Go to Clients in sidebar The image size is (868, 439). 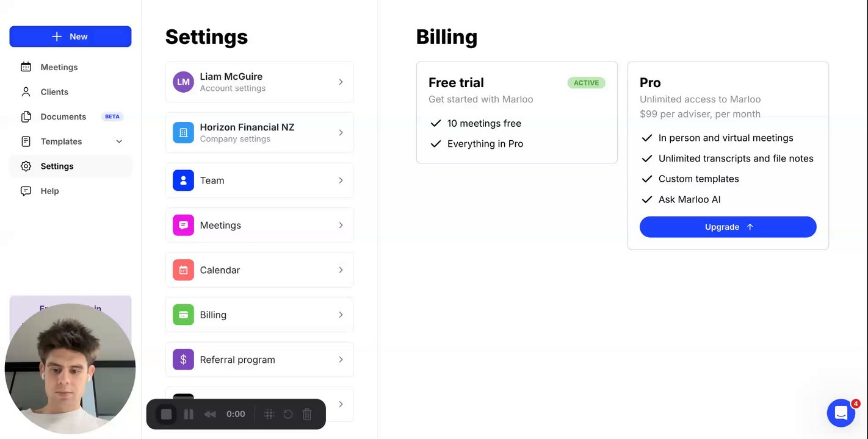[x=54, y=92]
